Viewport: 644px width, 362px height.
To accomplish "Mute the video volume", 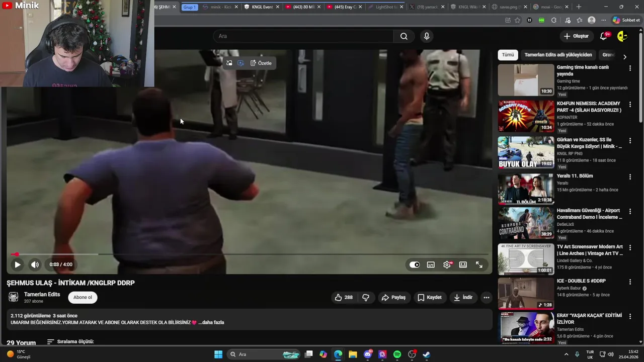I will (35, 264).
